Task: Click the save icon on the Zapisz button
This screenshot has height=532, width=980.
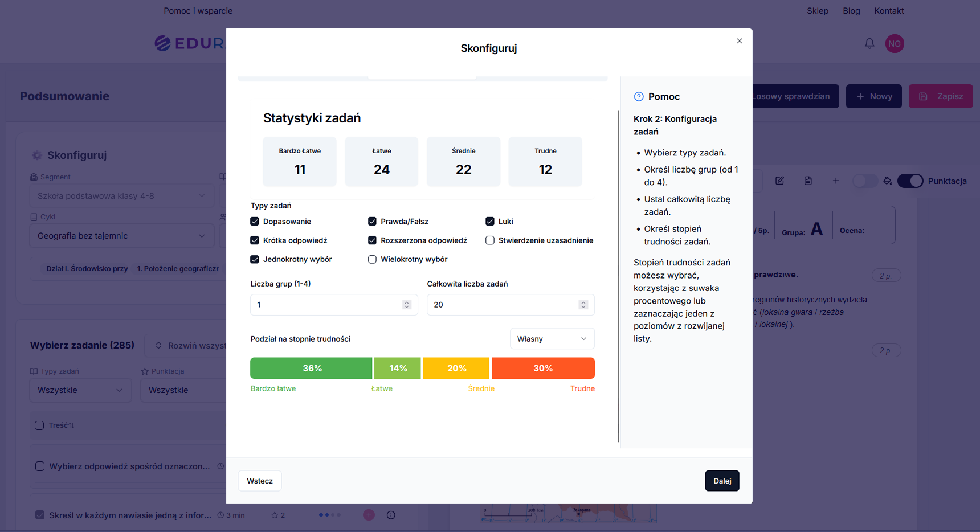Action: pyautogui.click(x=924, y=96)
